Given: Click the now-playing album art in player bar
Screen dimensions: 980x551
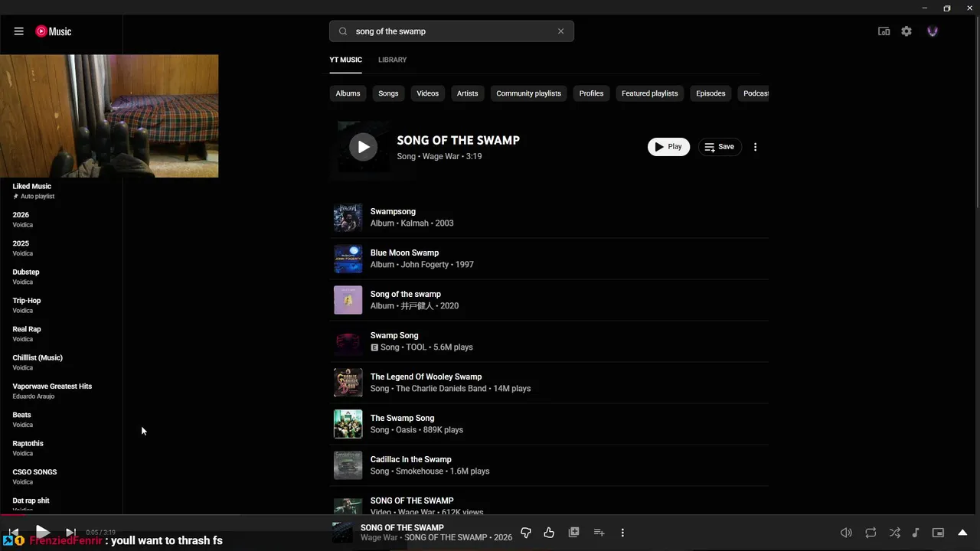Looking at the screenshot, I should pos(342,533).
